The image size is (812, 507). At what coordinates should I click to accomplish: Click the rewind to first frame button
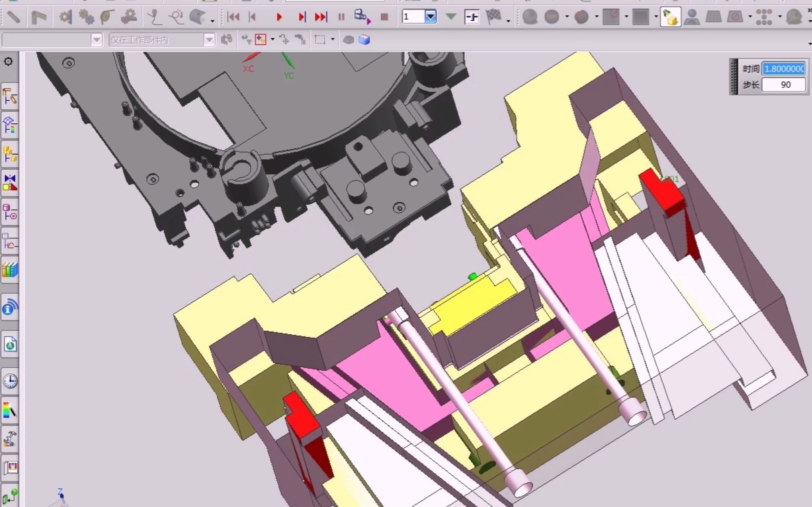tap(234, 17)
